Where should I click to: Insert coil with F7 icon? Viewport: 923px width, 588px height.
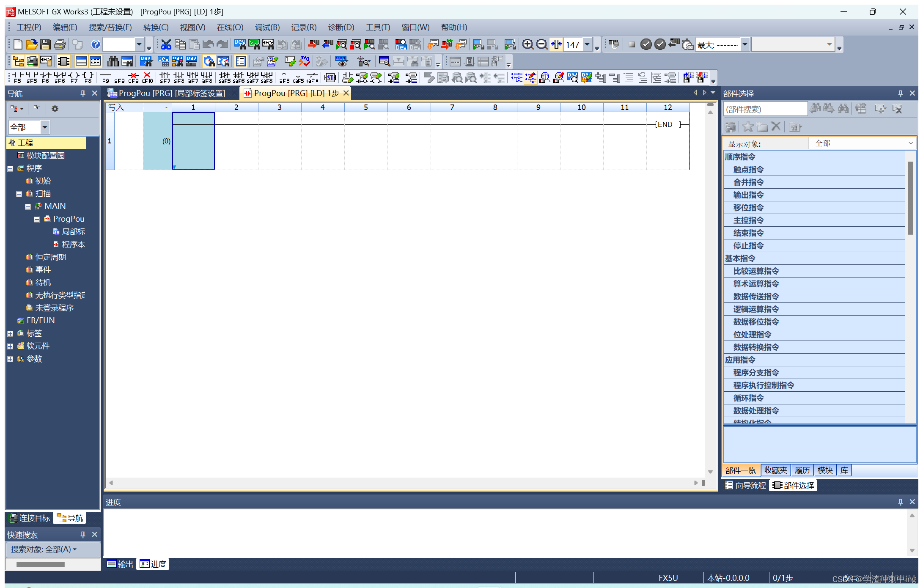(x=74, y=77)
